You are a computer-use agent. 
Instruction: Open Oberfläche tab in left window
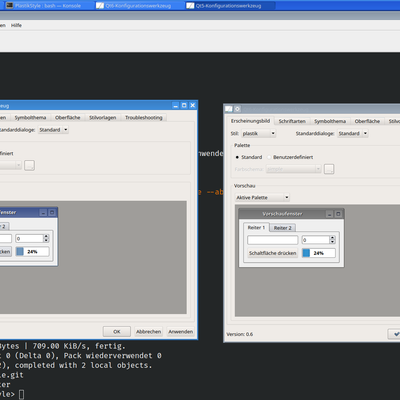tap(68, 118)
